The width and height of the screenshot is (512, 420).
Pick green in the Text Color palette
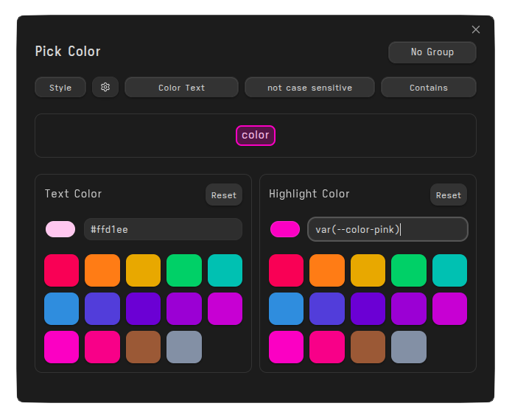coord(184,270)
